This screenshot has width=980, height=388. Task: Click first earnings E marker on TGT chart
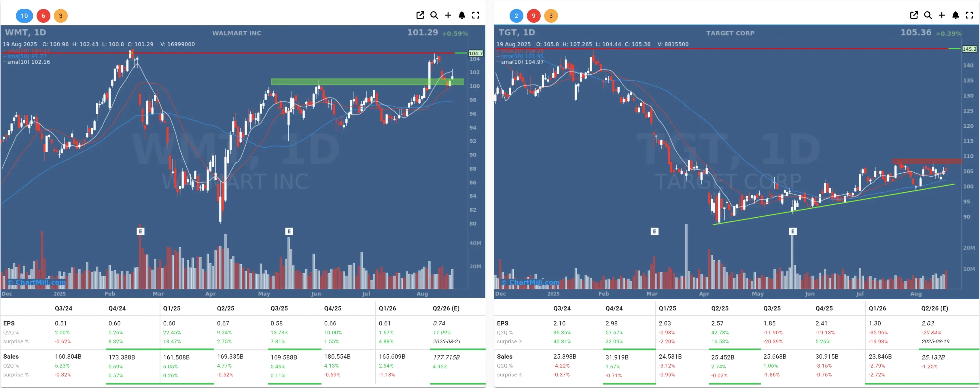pyautogui.click(x=654, y=231)
